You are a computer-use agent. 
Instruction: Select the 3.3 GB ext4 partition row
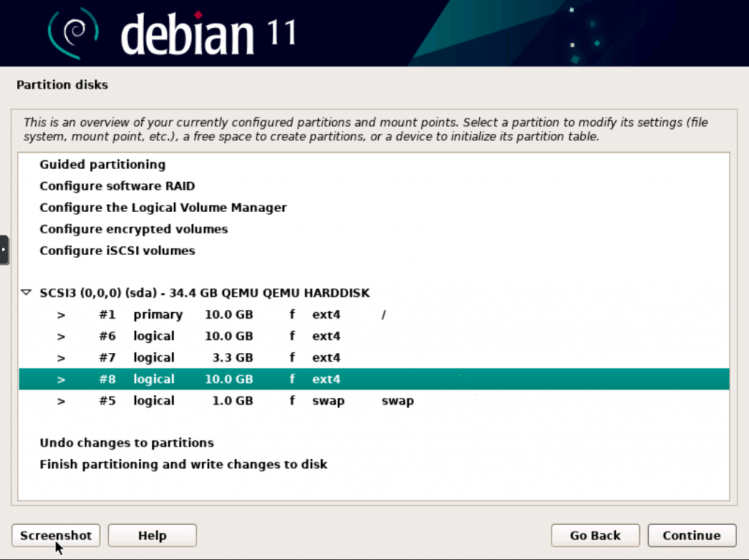tap(219, 358)
